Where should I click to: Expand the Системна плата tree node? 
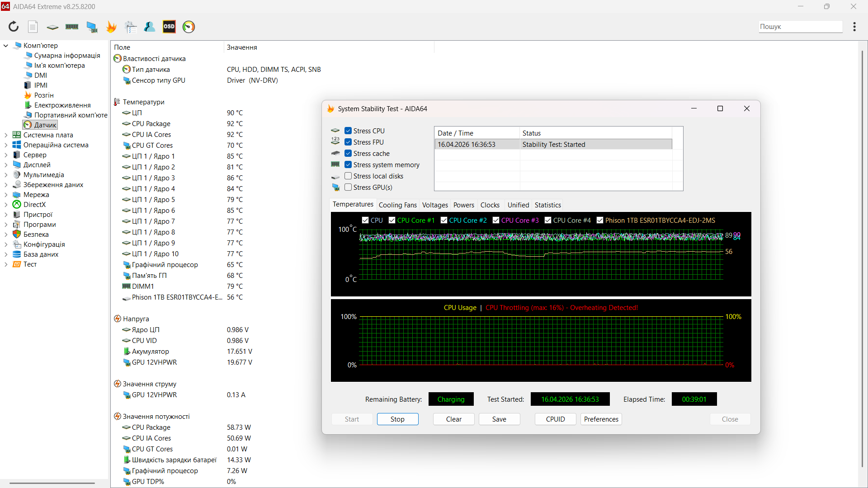coord(6,135)
